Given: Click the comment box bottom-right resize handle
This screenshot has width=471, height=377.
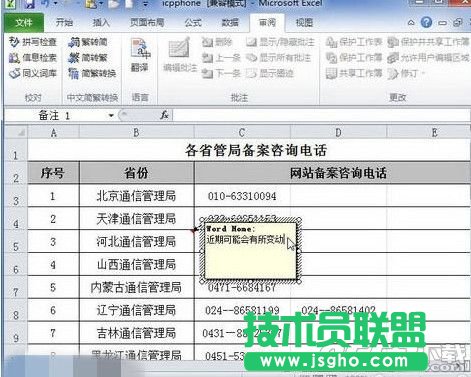Looking at the screenshot, I should point(299,282).
